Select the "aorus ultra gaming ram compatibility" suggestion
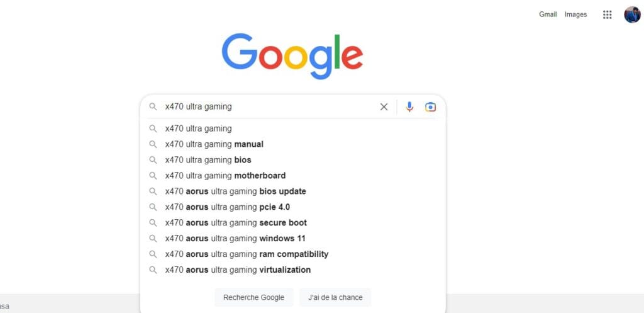Viewport: 644px width, 313px height. 247,254
